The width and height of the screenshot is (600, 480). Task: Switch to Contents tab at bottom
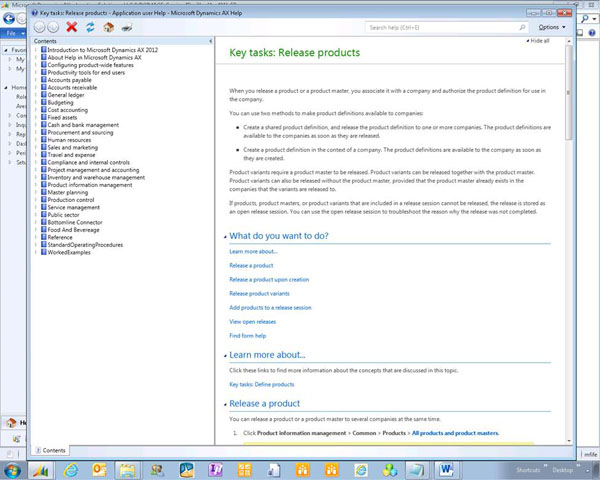pyautogui.click(x=51, y=450)
